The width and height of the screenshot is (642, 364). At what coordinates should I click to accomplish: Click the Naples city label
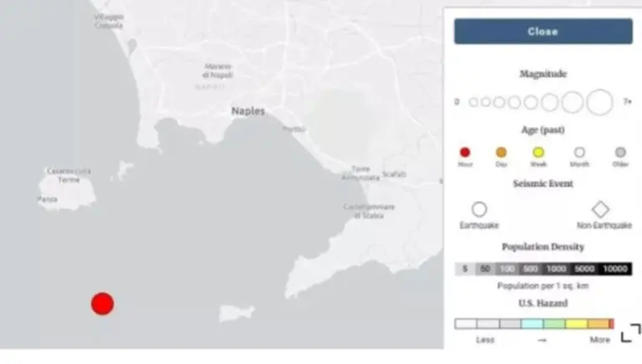point(248,111)
